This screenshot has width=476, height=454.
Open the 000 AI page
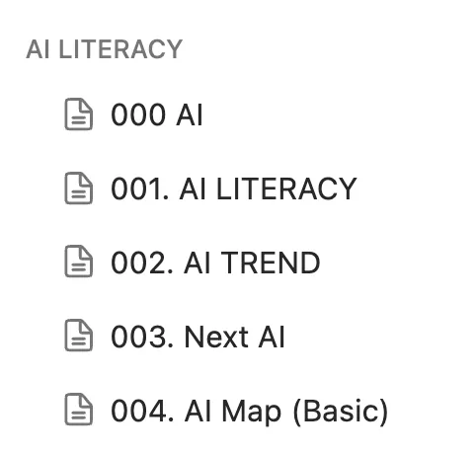[157, 114]
